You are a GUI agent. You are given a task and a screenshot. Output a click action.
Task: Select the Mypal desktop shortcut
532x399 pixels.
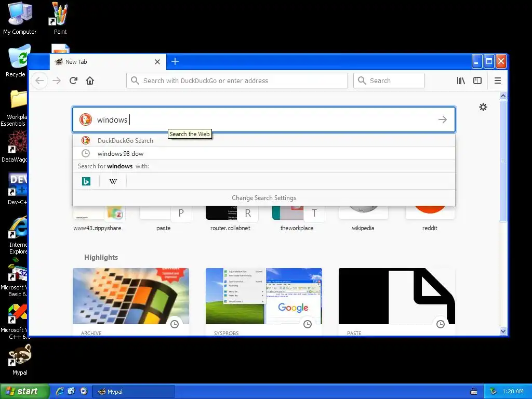(x=20, y=360)
